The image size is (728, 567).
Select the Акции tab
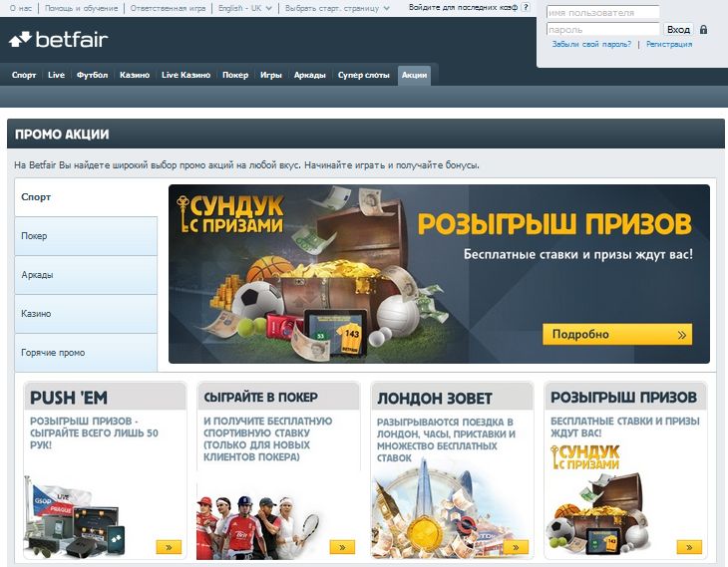pyautogui.click(x=414, y=75)
